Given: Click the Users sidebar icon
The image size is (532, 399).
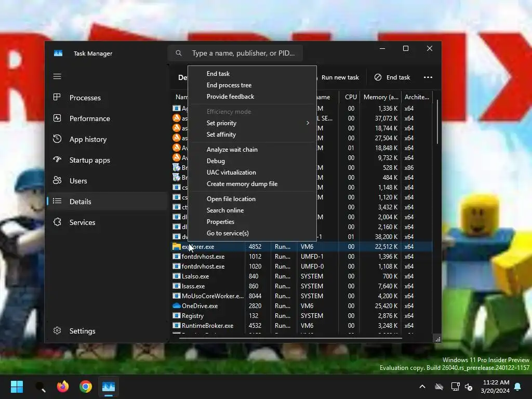Looking at the screenshot, I should (x=57, y=180).
